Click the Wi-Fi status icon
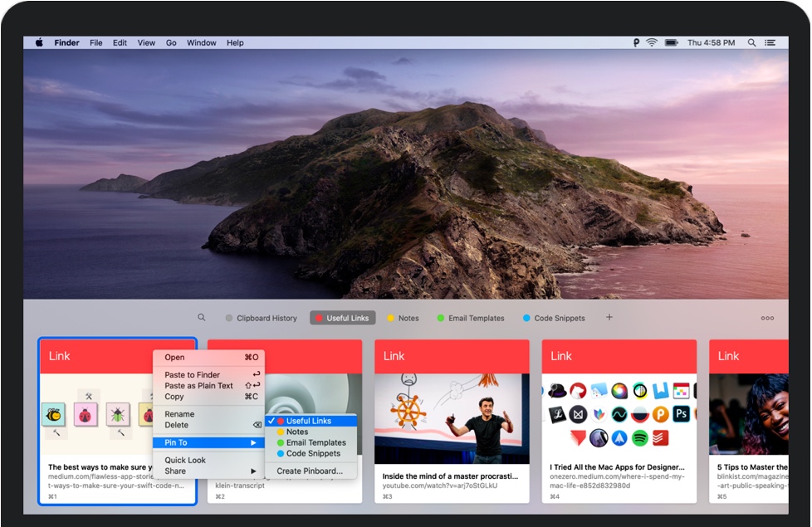The height and width of the screenshot is (527, 812). (x=652, y=43)
